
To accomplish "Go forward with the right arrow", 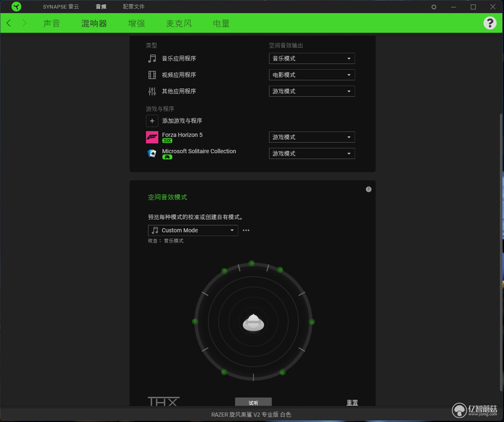I will pyautogui.click(x=24, y=23).
